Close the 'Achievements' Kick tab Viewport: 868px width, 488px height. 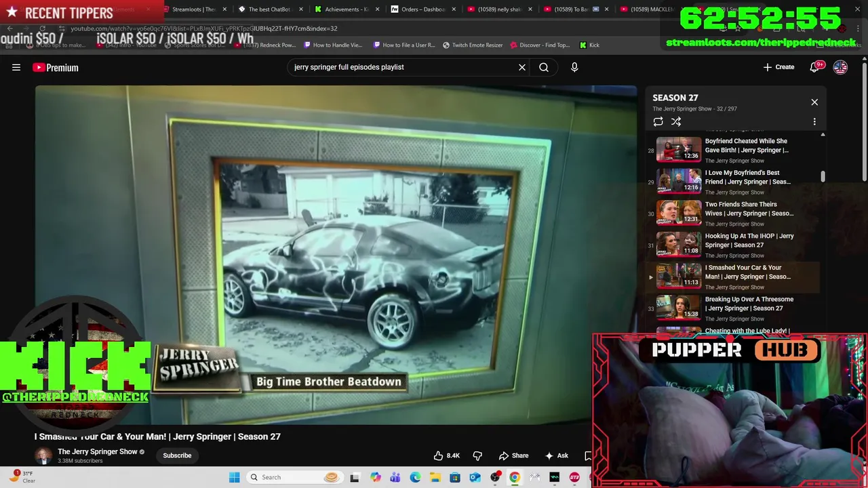click(377, 9)
